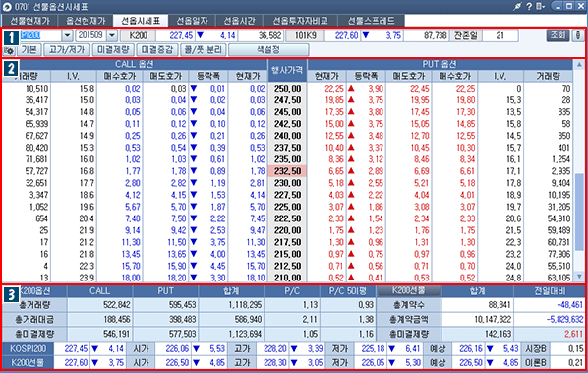The width and height of the screenshot is (588, 373).
Task: Click the scrollbar down arrow of option table
Action: 579,277
